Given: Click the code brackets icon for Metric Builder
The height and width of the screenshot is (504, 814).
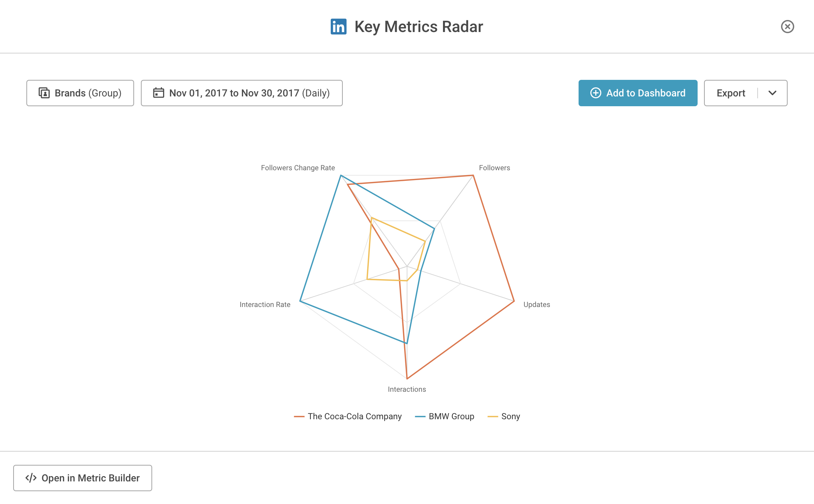Looking at the screenshot, I should tap(31, 478).
